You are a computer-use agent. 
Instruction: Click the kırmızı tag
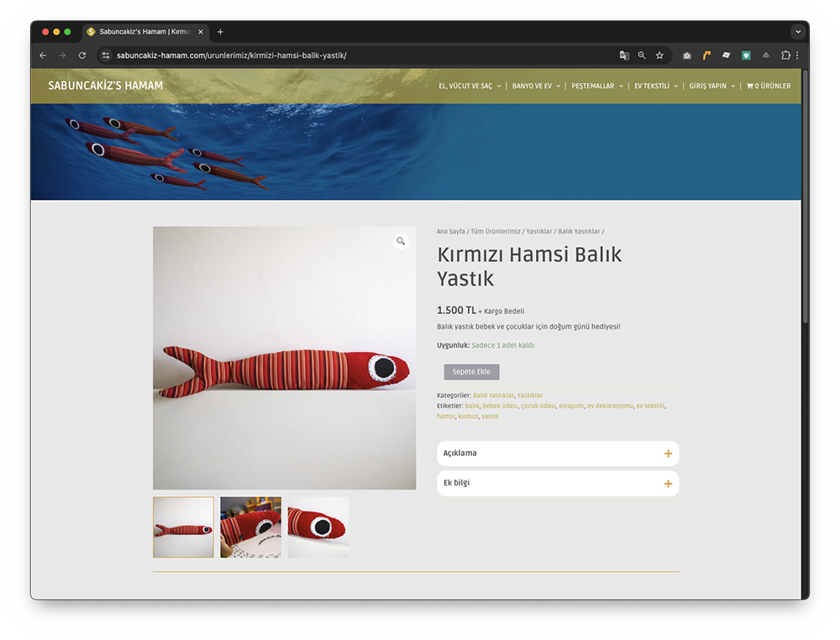[x=468, y=416]
